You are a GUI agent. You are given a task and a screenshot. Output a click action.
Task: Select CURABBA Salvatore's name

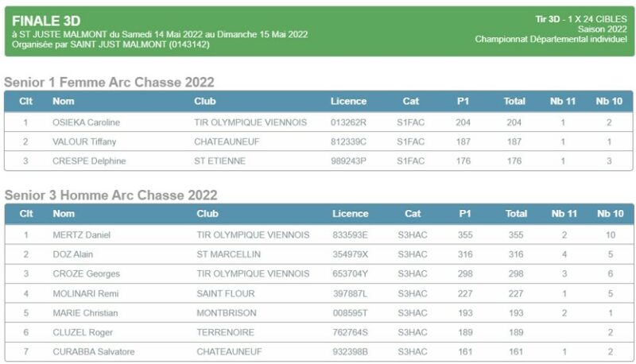point(93,352)
